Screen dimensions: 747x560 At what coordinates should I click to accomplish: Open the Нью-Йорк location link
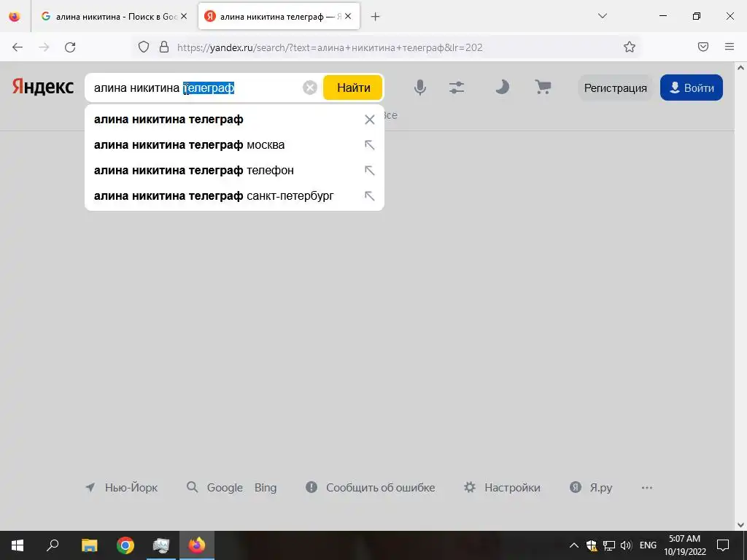tap(122, 488)
